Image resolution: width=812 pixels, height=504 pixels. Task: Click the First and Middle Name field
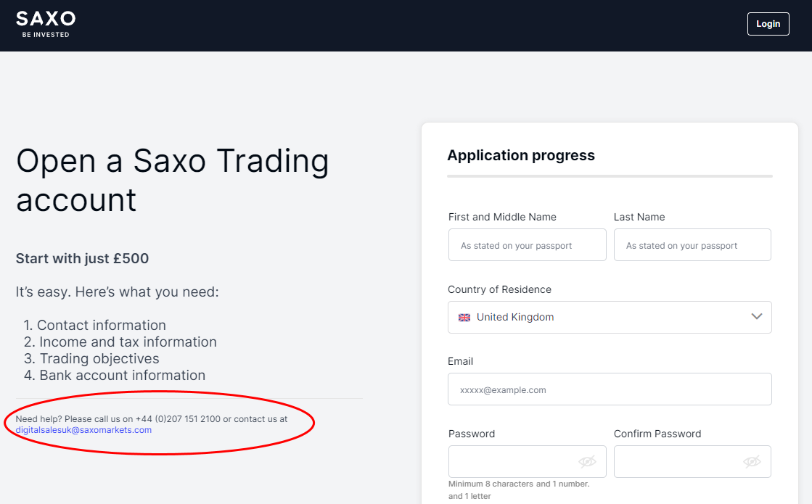[x=527, y=245]
